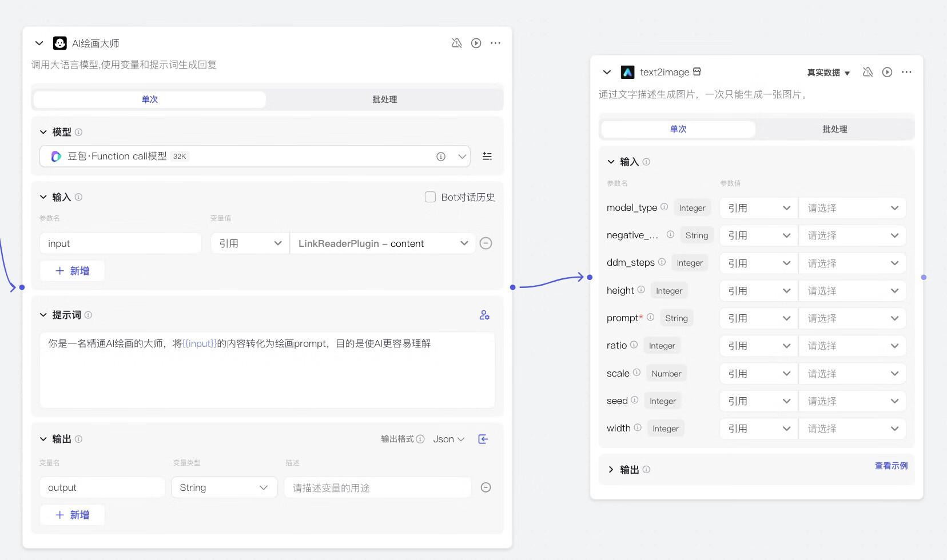Run the AI绘画大师 node with play icon
Screen dimensions: 947x560
476,43
